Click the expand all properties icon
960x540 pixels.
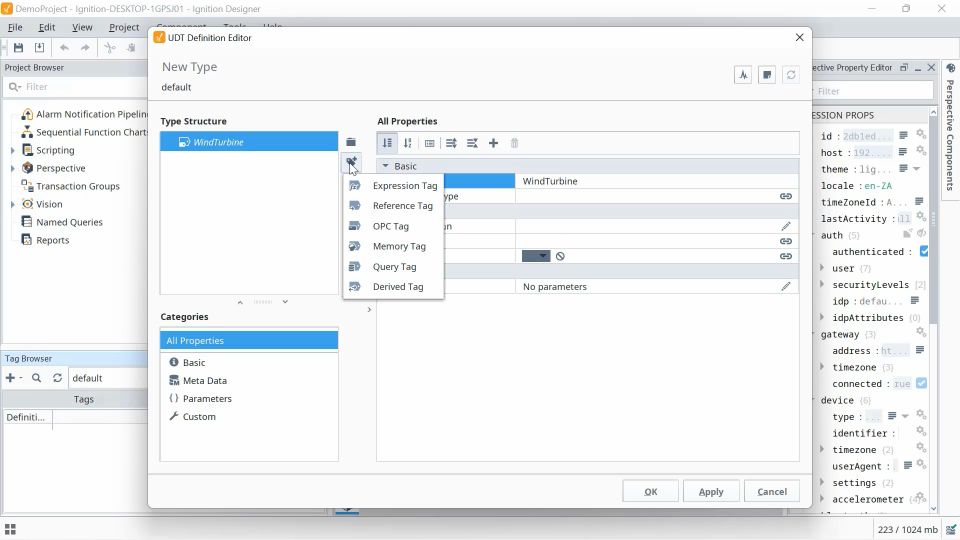[x=451, y=143]
